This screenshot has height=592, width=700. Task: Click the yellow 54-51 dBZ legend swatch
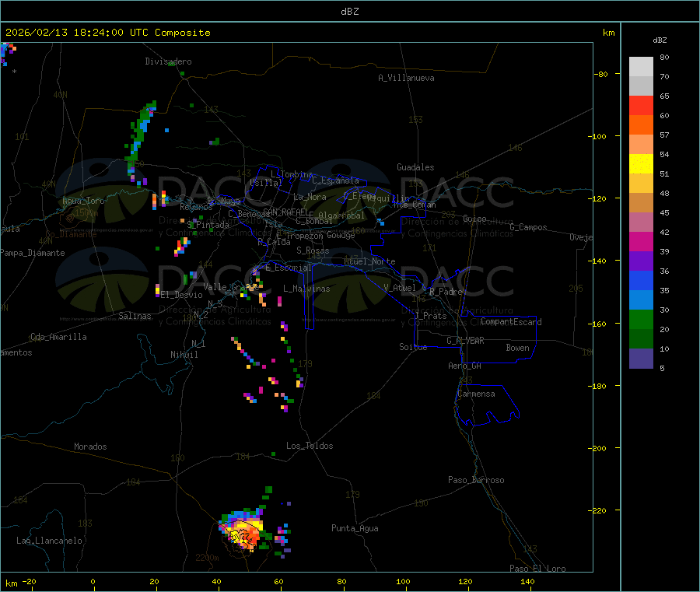641,164
